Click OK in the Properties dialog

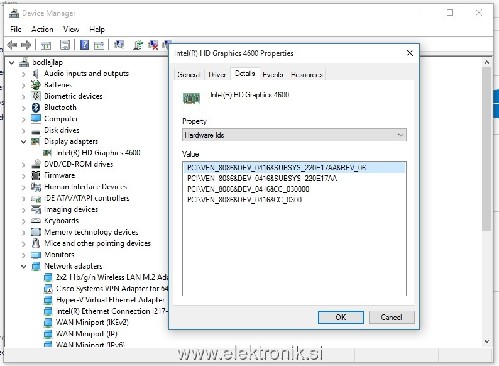pyautogui.click(x=341, y=317)
